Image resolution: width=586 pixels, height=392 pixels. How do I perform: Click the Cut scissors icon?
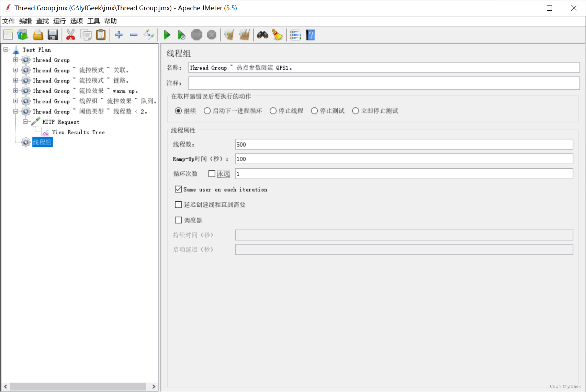pos(70,35)
